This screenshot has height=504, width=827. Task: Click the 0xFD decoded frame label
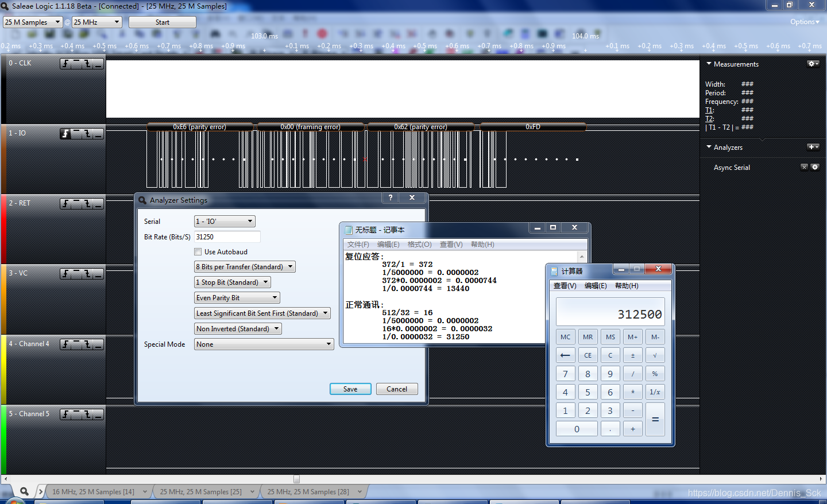(x=533, y=127)
